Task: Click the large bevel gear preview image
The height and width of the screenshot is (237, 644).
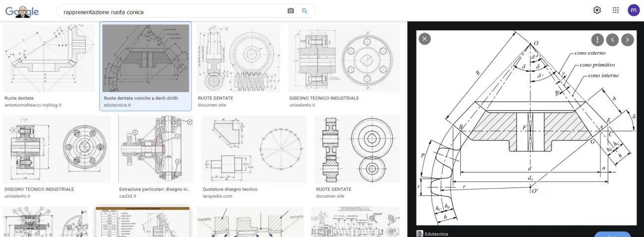Action: (526, 128)
